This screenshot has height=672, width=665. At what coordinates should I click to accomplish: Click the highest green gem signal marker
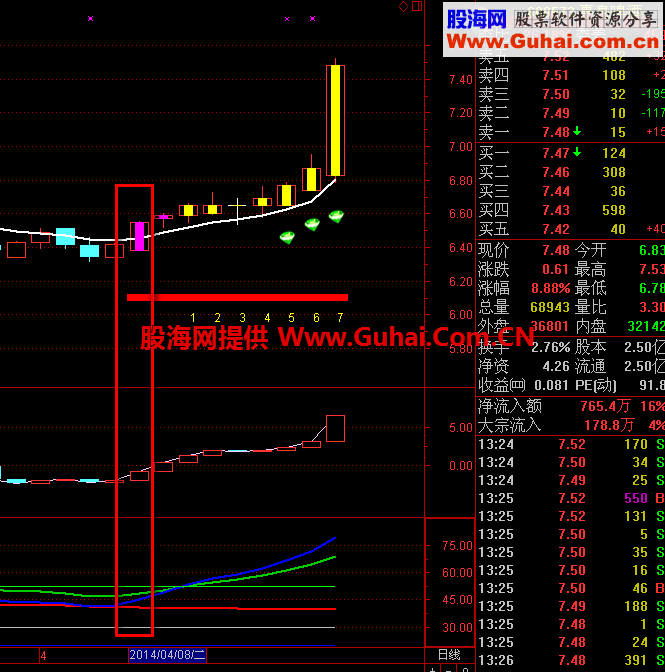336,216
